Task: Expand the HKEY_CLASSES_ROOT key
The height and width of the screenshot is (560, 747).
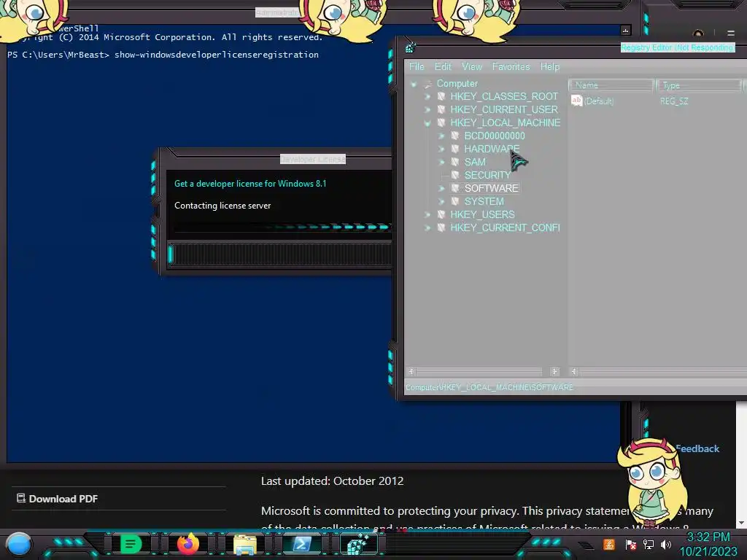Action: 427,97
